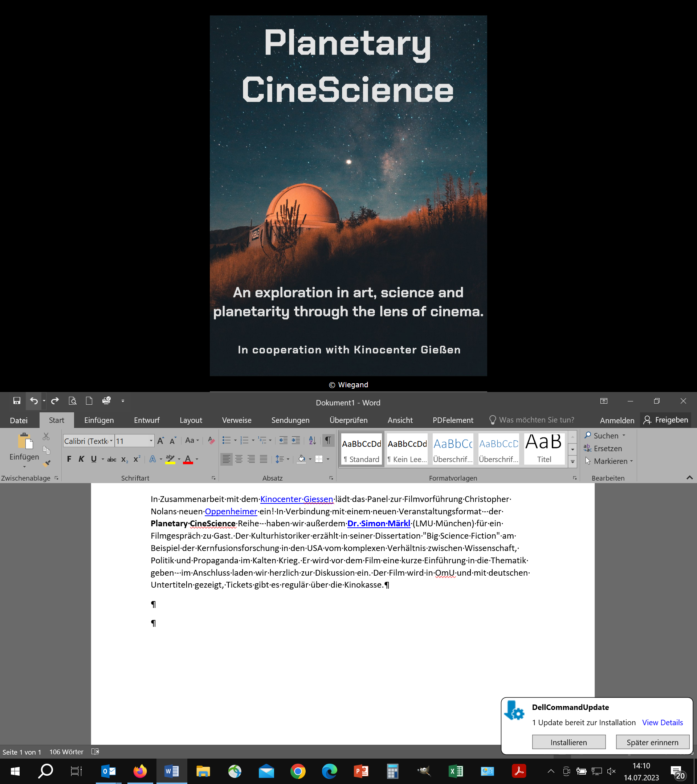Screen dimensions: 697x784
Task: Open the Markieren dropdown
Action: pyautogui.click(x=609, y=461)
